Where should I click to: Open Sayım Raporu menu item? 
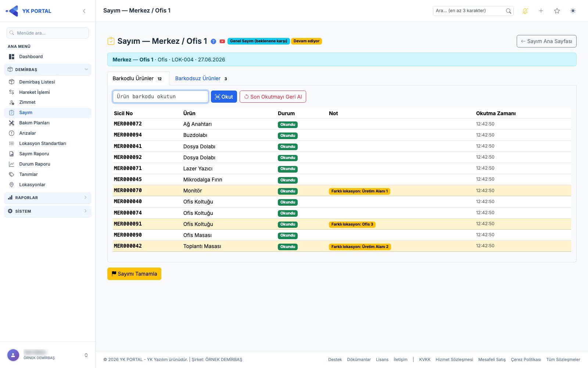[48, 154]
